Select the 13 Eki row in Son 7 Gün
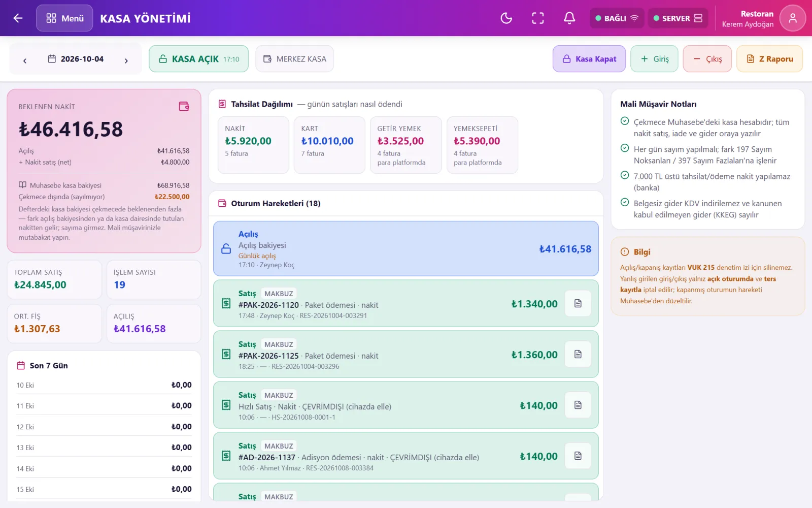This screenshot has width=812, height=508. 104,448
